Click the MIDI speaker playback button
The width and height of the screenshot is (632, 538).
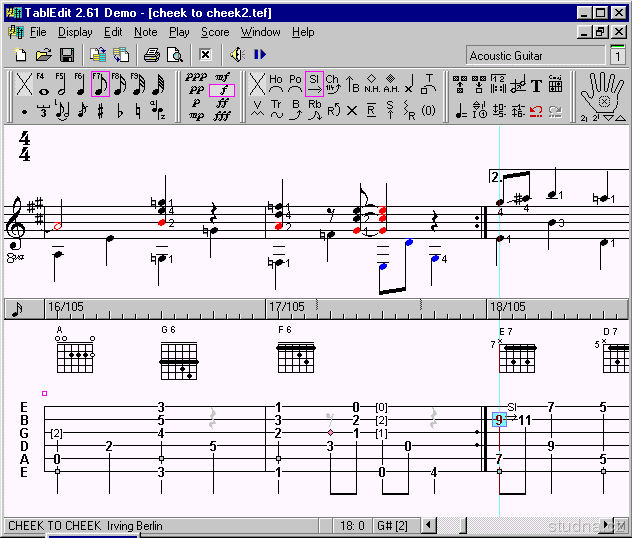[237, 55]
